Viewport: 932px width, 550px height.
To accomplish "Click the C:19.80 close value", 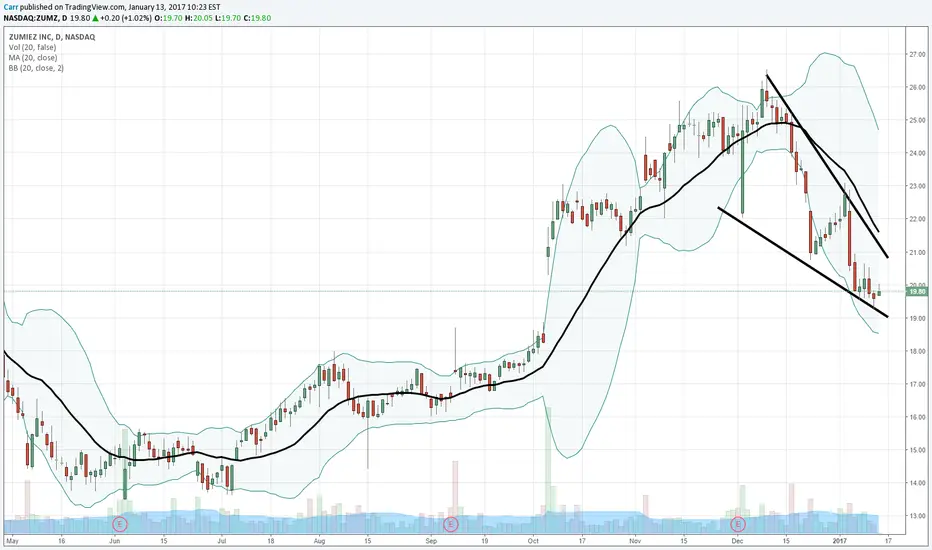I will pyautogui.click(x=256, y=18).
